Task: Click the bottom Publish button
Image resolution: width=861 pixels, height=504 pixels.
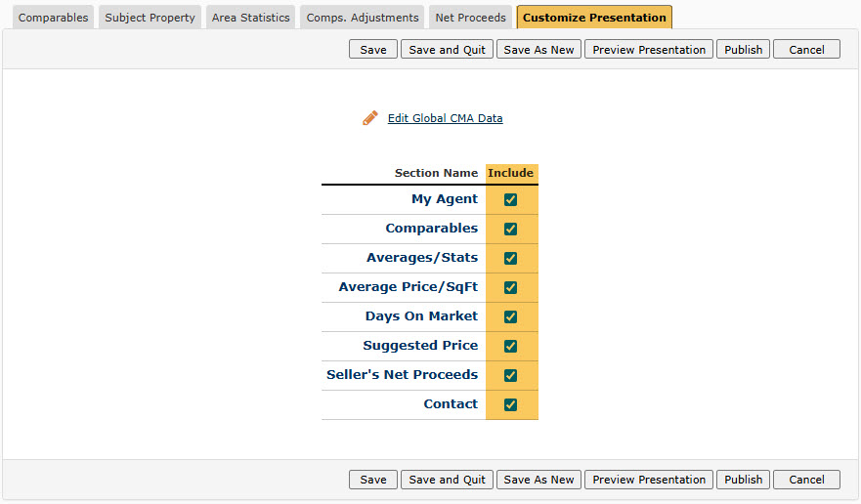Action: (743, 480)
